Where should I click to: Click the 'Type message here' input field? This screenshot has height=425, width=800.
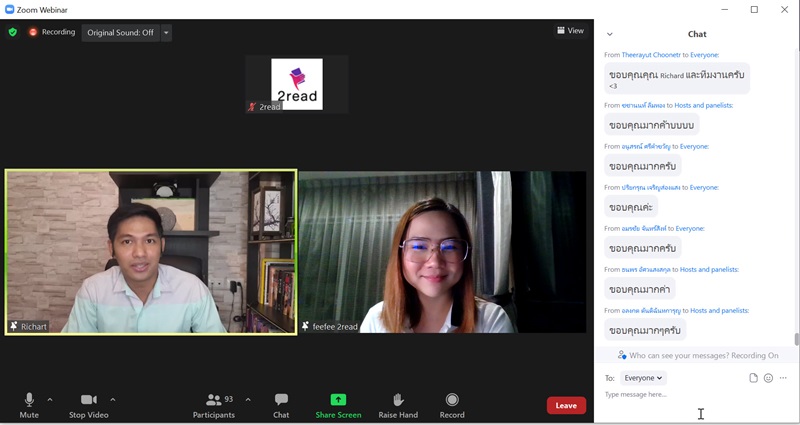pyautogui.click(x=696, y=394)
